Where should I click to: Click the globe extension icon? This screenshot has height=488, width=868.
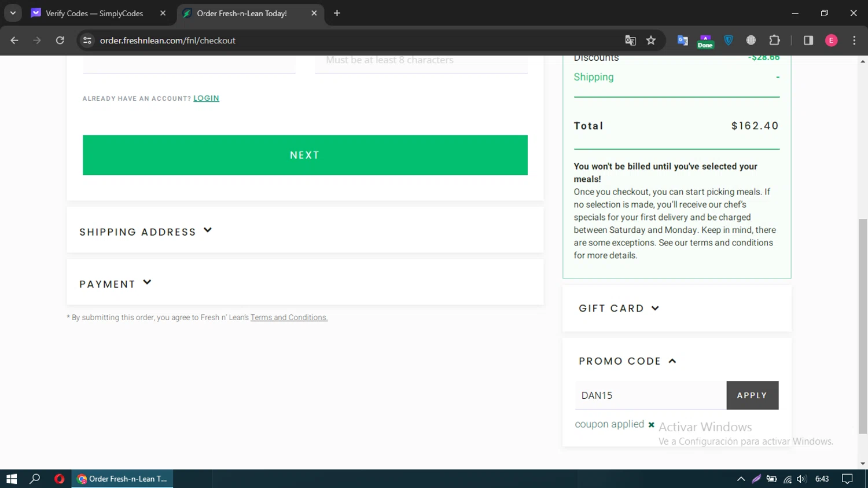pyautogui.click(x=751, y=41)
